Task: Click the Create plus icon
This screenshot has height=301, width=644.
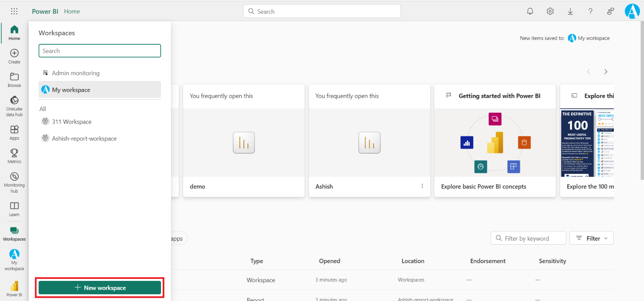Action: point(14,56)
